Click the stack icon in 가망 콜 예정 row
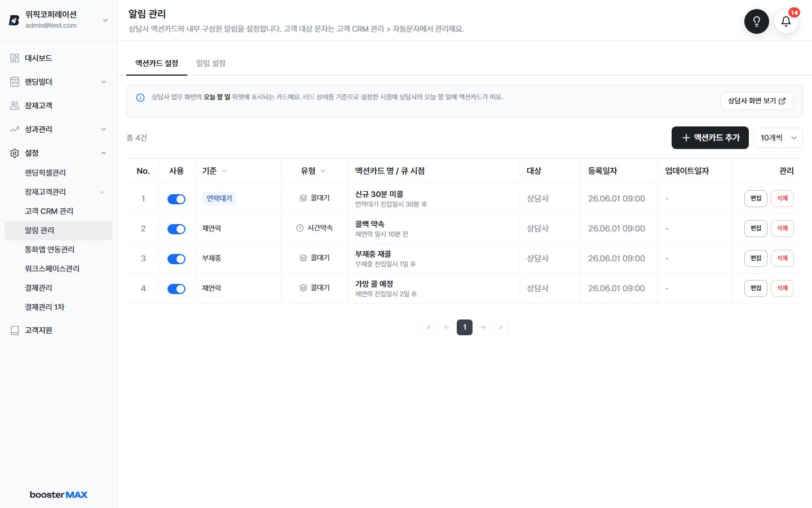812x508 pixels. 303,288
